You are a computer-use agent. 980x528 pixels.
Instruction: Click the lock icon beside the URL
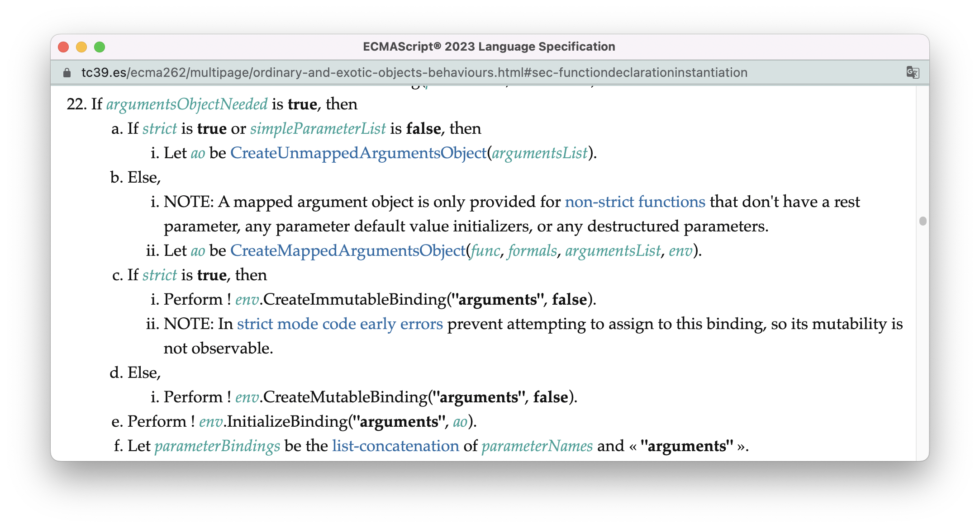[67, 72]
